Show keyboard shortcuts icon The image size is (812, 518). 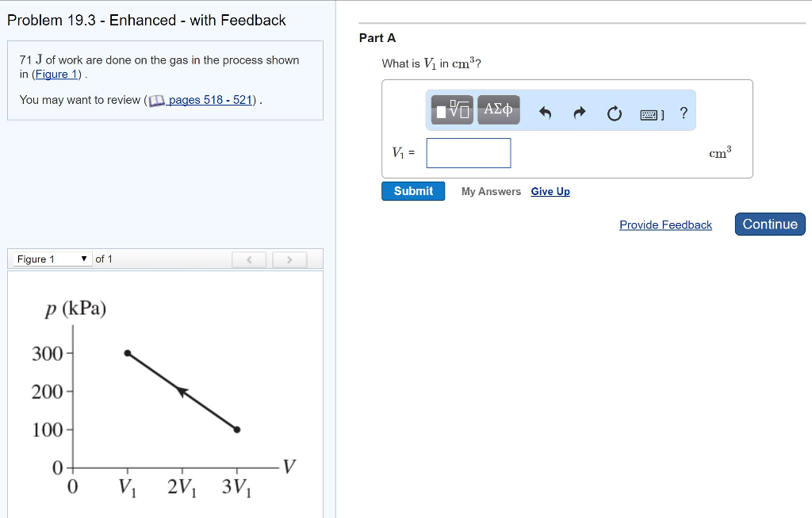[652, 114]
